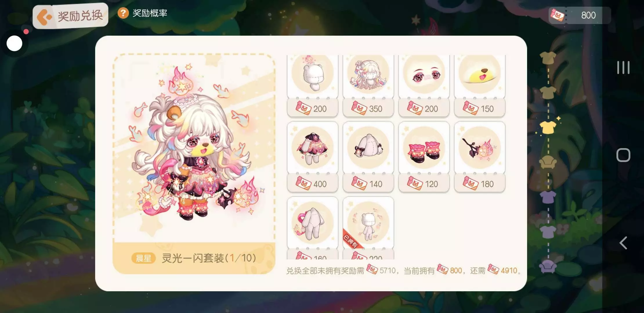Select bear head item costing 200

tap(312, 86)
